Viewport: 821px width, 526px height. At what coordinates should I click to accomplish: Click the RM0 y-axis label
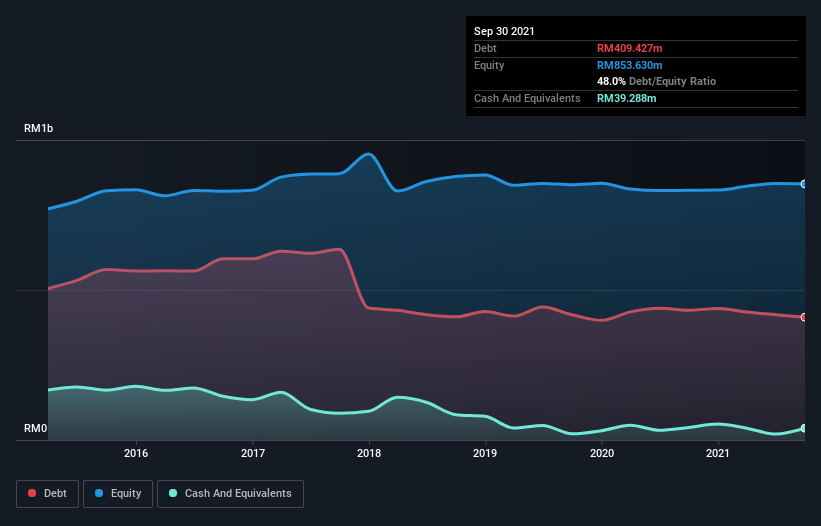(36, 428)
